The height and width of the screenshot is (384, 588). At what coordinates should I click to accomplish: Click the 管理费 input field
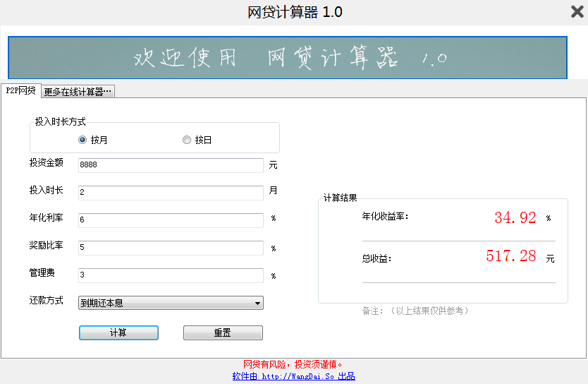point(171,275)
